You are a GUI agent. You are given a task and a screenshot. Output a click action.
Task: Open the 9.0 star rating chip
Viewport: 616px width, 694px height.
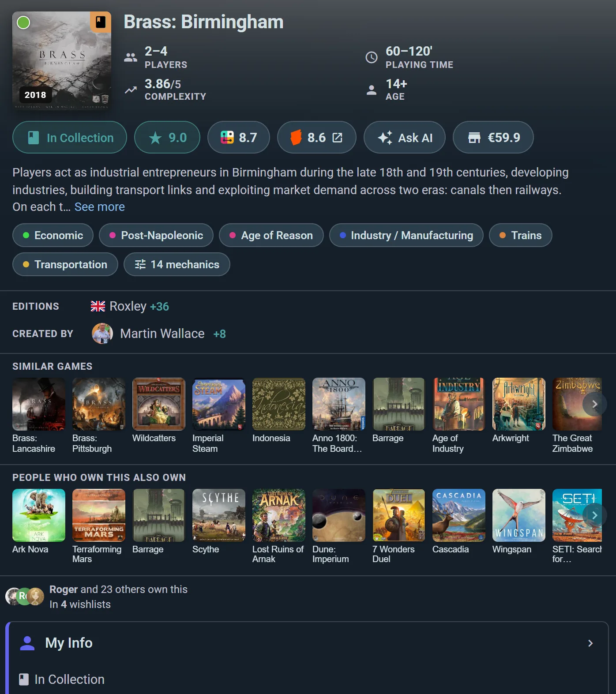(x=167, y=138)
